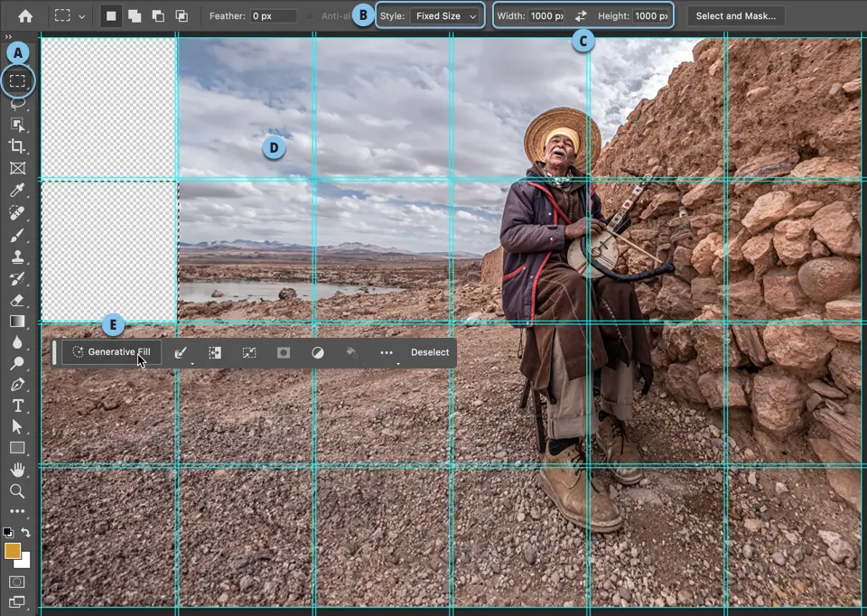Select the Dodge tool
Image resolution: width=867 pixels, height=616 pixels.
coord(18,363)
